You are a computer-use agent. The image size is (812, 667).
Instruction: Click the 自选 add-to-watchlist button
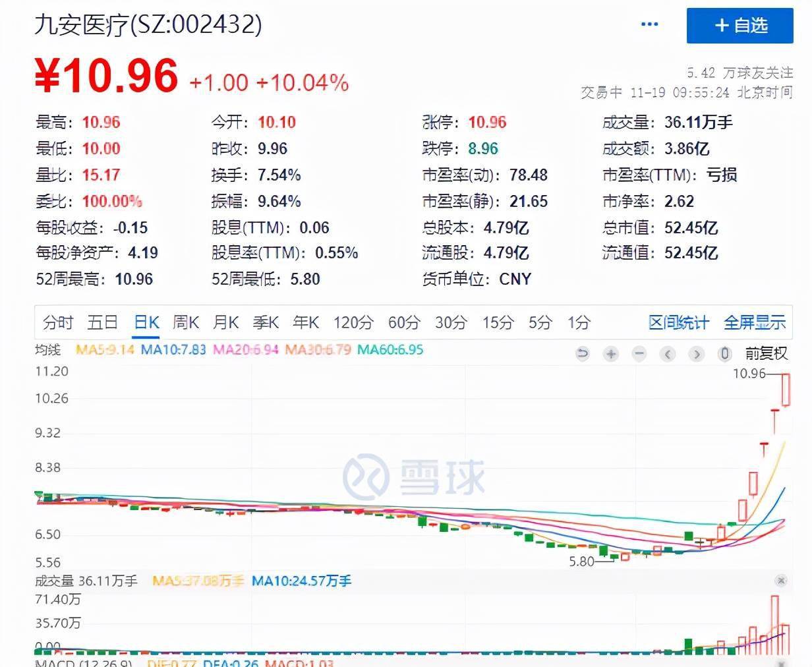click(739, 26)
